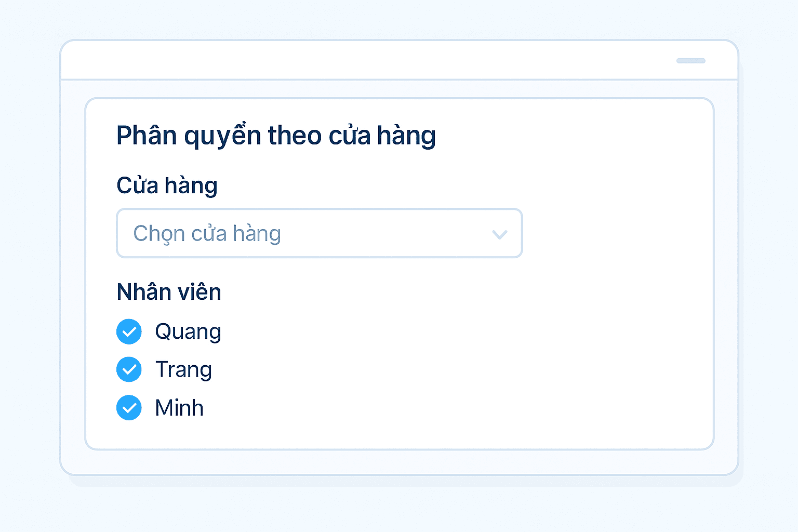This screenshot has height=532, width=798.
Task: Click the blue checkmark icon beside Trang
Action: [x=129, y=369]
